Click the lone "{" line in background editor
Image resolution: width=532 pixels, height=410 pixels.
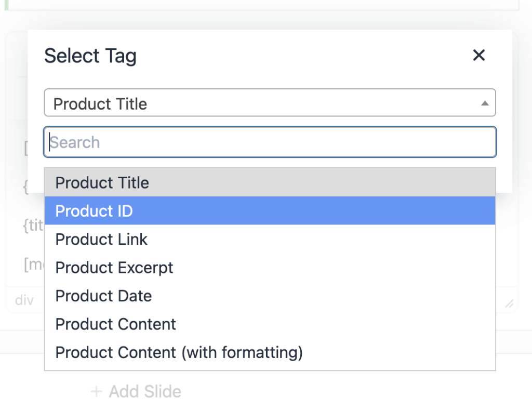pyautogui.click(x=25, y=188)
